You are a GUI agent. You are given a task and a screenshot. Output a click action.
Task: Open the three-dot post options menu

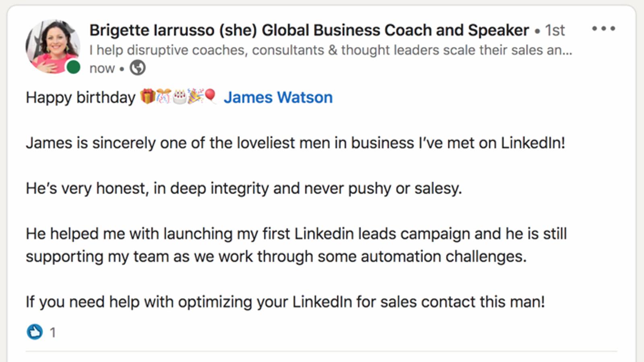(x=603, y=29)
